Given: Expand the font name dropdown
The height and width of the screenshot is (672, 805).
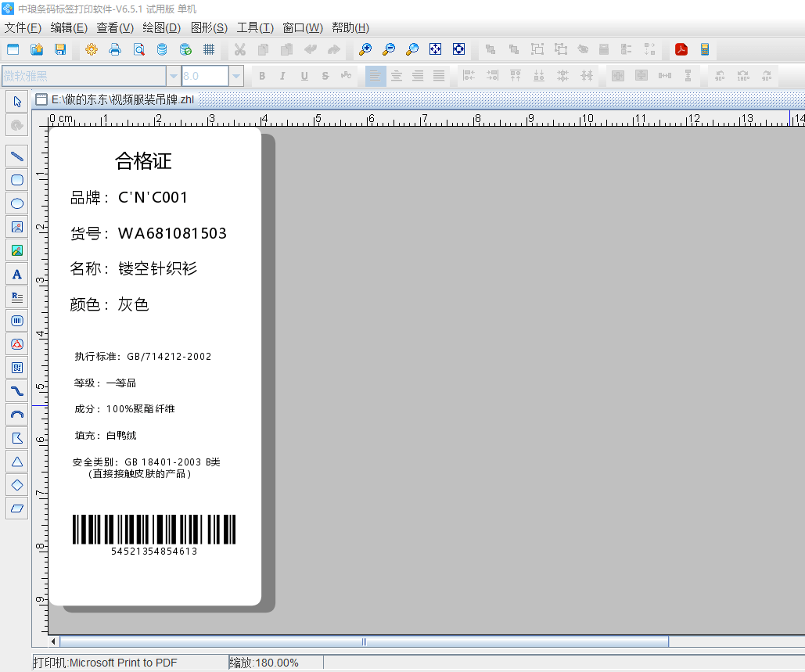Looking at the screenshot, I should pos(173,76).
